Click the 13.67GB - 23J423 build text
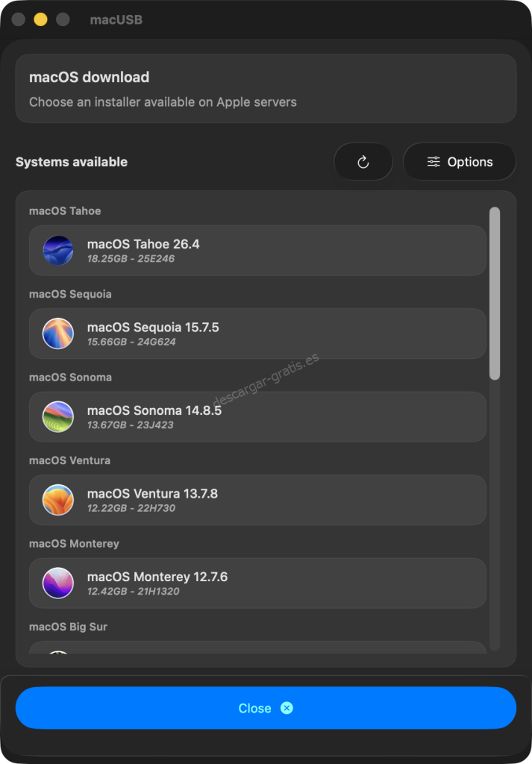Viewport: 532px width, 764px height. click(130, 425)
